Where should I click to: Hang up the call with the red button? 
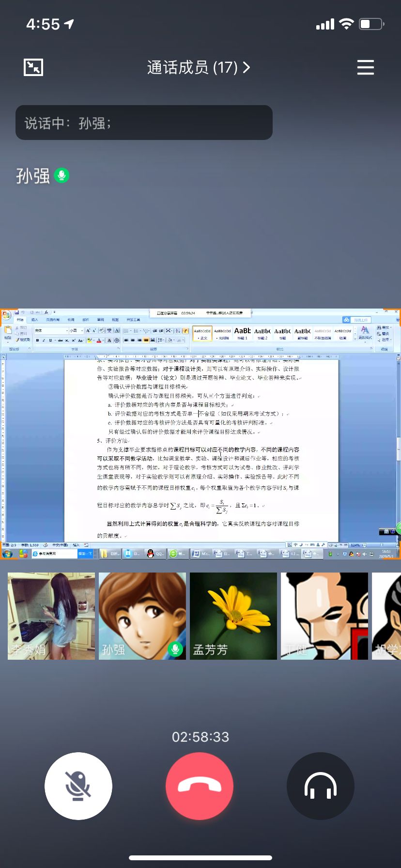[200, 786]
